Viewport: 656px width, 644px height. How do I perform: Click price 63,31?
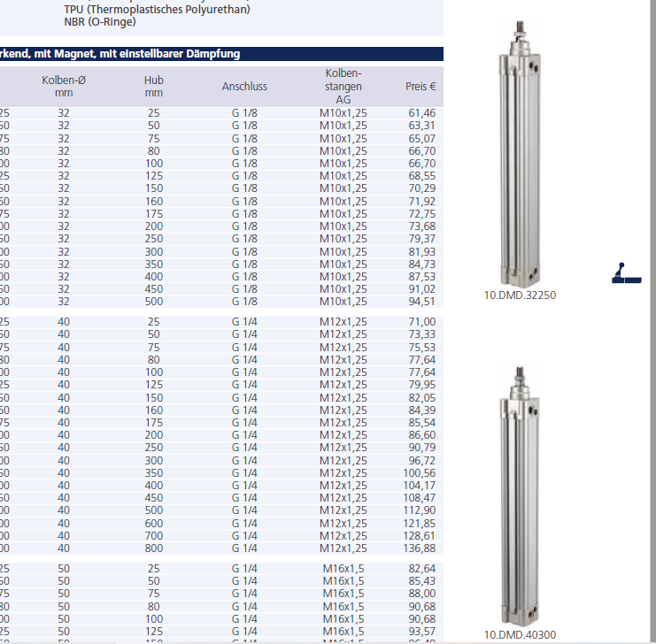pos(421,126)
